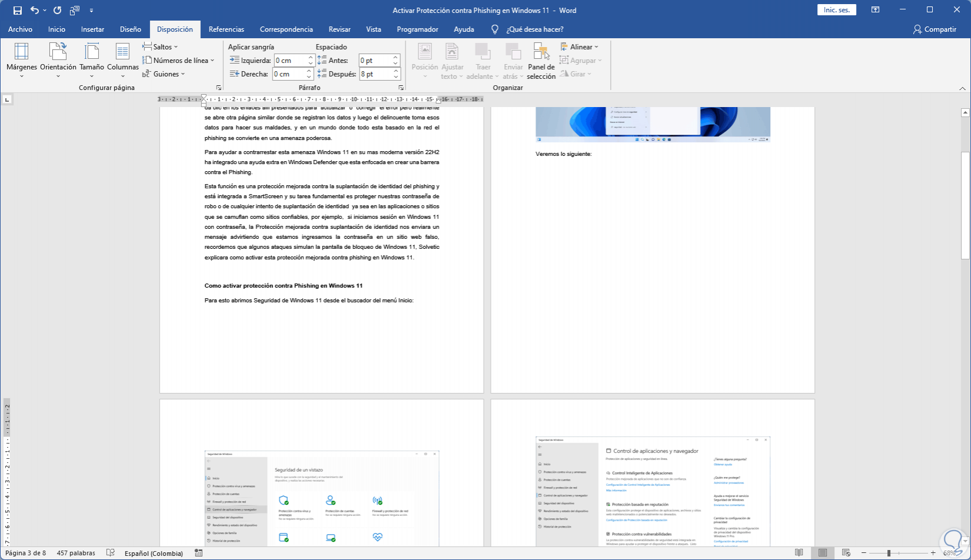
Task: Increase the Izquierda indent with up arrow
Action: pyautogui.click(x=310, y=58)
